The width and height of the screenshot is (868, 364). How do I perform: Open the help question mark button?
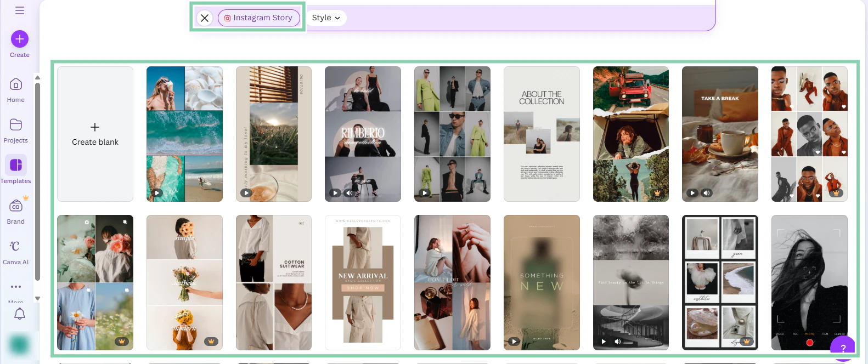tap(843, 348)
